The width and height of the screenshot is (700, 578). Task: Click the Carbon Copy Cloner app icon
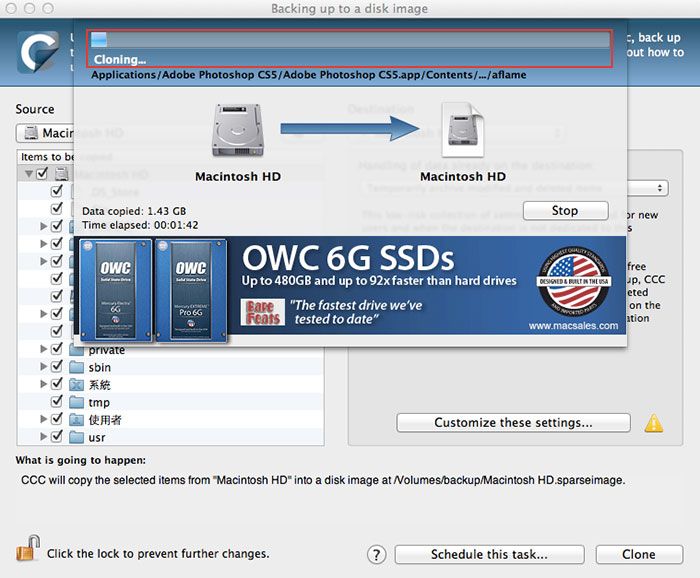(38, 52)
